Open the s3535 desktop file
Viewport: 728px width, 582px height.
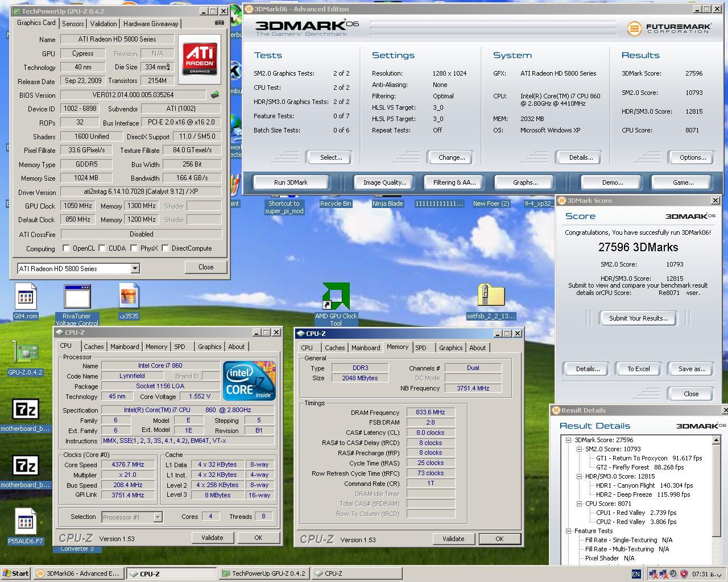(x=129, y=302)
